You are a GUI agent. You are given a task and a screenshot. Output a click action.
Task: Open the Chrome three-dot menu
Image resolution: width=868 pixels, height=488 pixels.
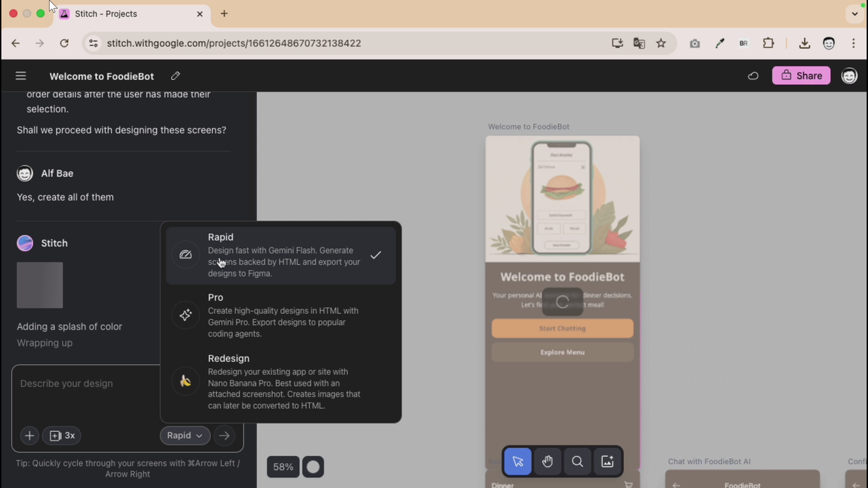(853, 43)
